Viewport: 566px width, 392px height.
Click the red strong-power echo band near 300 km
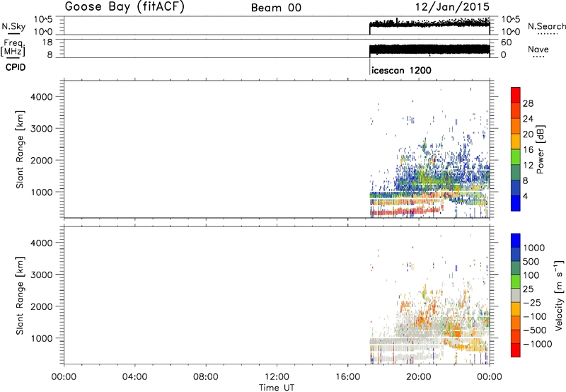[406, 212]
